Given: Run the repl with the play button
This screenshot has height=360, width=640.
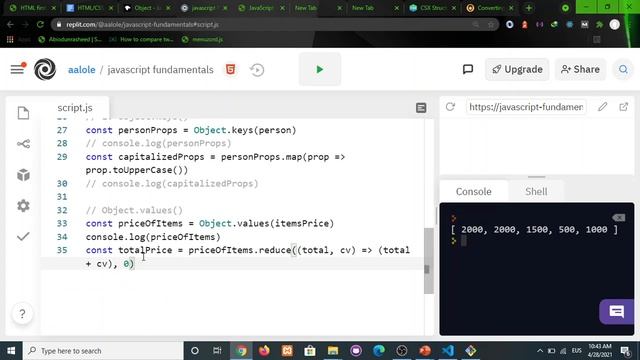Looking at the screenshot, I should coord(320,69).
